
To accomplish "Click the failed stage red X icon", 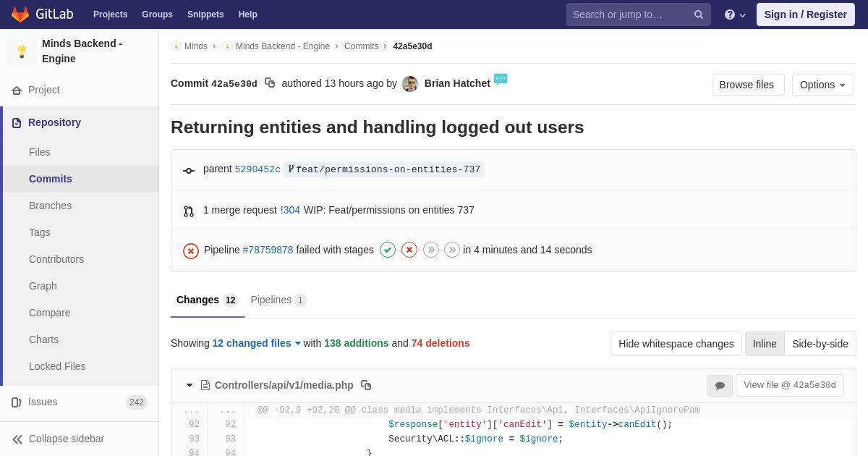I will coord(409,250).
